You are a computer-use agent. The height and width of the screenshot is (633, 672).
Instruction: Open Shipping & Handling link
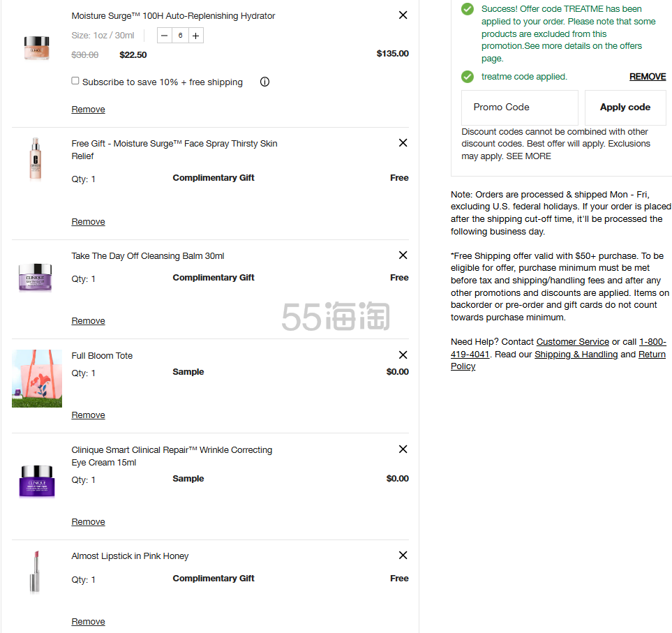click(576, 355)
